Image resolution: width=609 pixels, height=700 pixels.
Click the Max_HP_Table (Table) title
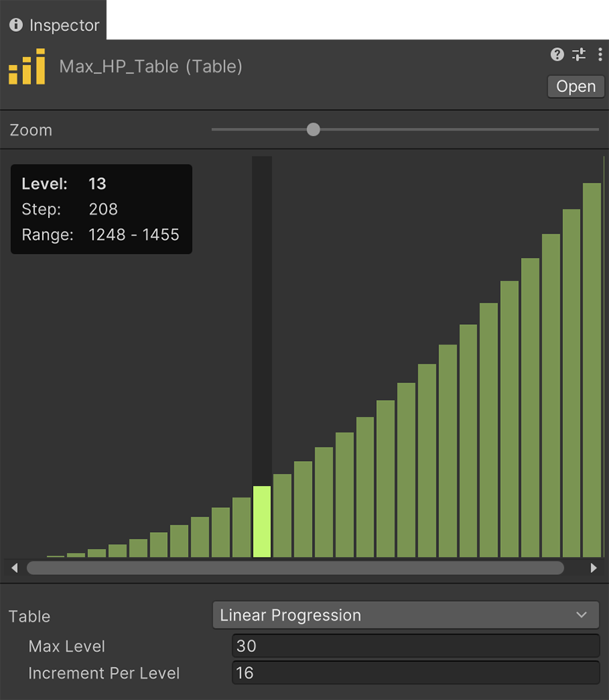pos(151,66)
